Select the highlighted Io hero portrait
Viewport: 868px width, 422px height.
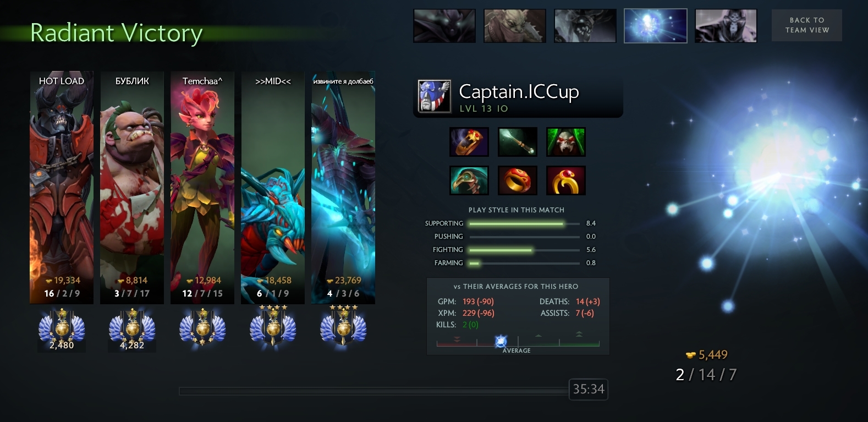656,26
